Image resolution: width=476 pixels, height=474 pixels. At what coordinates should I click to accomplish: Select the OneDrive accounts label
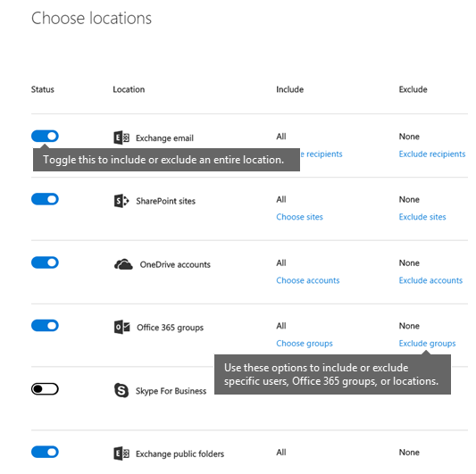[175, 264]
